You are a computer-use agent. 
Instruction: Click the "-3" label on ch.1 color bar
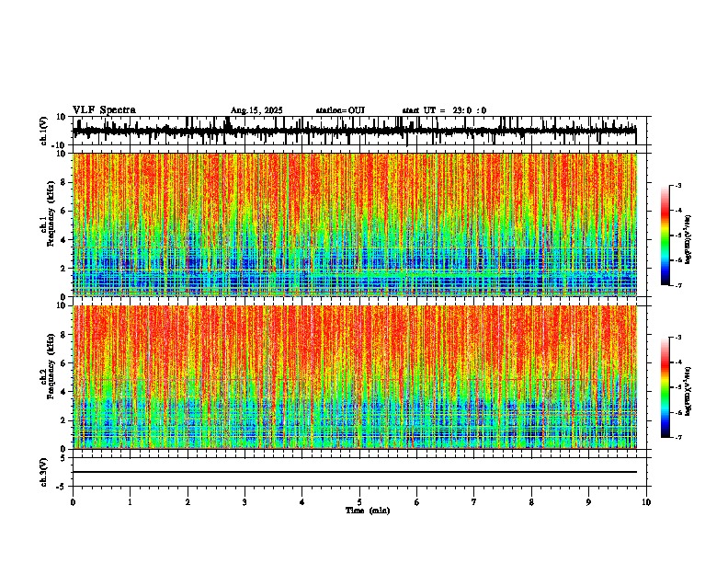pyautogui.click(x=677, y=186)
